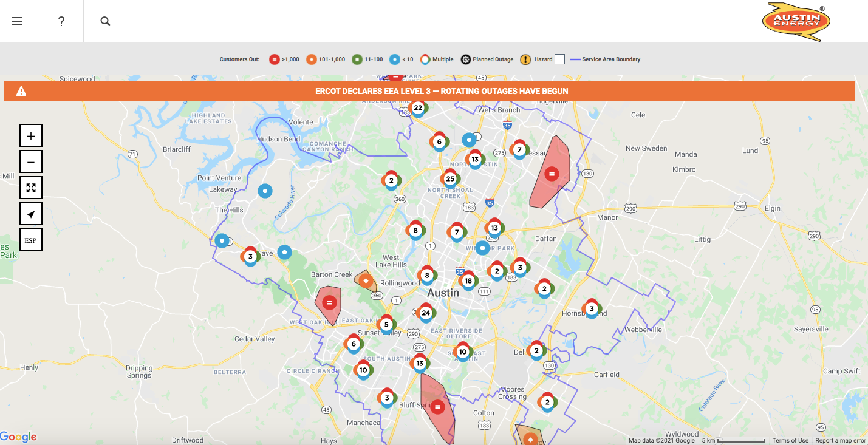
Task: Click red outage marker near West Oak Hill
Action: (x=329, y=302)
